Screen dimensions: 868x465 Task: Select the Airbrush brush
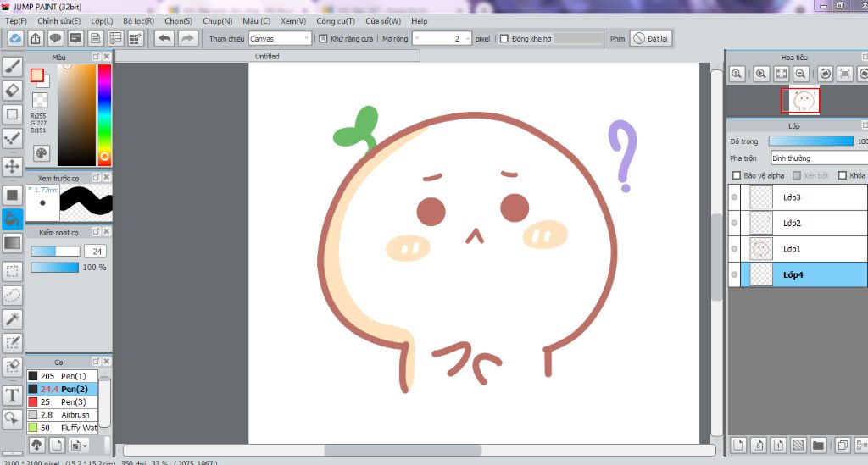tap(62, 415)
